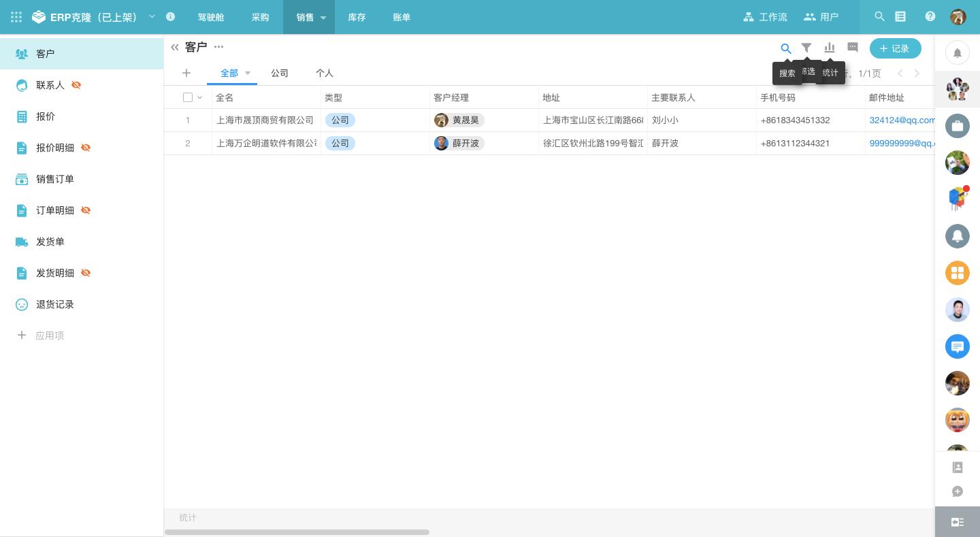
Task: Click the 记录 button to add a record
Action: pos(895,48)
